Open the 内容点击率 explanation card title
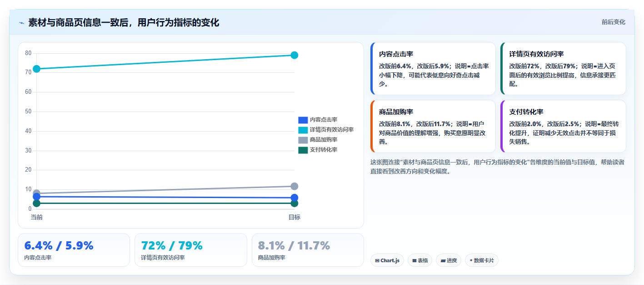644x285 pixels. pos(396,54)
